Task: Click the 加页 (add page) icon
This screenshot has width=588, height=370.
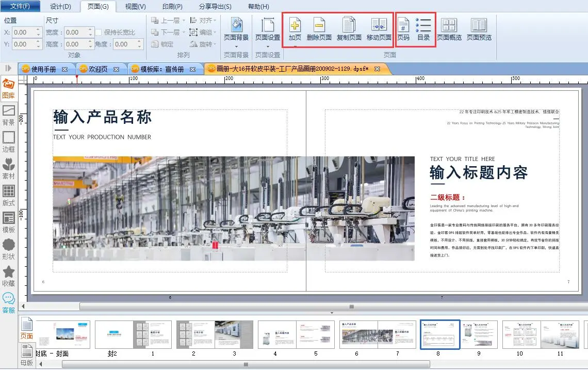Action: pos(295,26)
